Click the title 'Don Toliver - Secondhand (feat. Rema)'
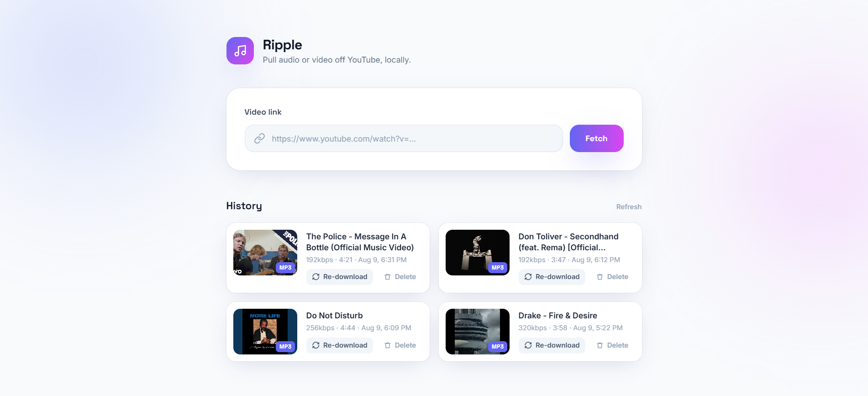Viewport: 868px width, 396px height. pos(568,242)
